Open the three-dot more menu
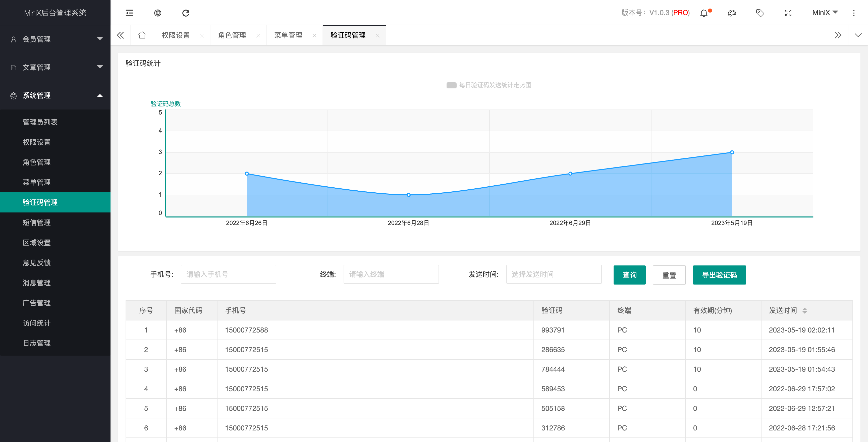 coord(853,13)
